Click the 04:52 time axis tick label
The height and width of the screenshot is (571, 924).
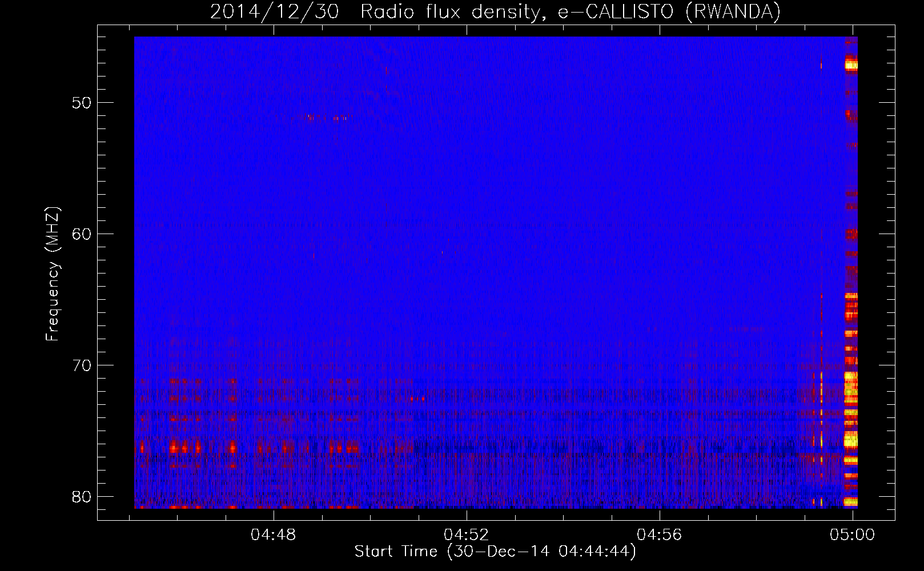pos(467,534)
